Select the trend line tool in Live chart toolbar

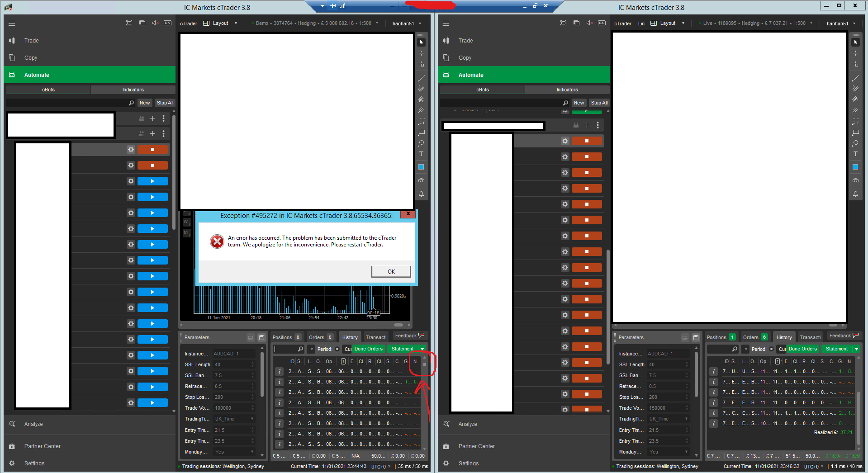[x=855, y=78]
